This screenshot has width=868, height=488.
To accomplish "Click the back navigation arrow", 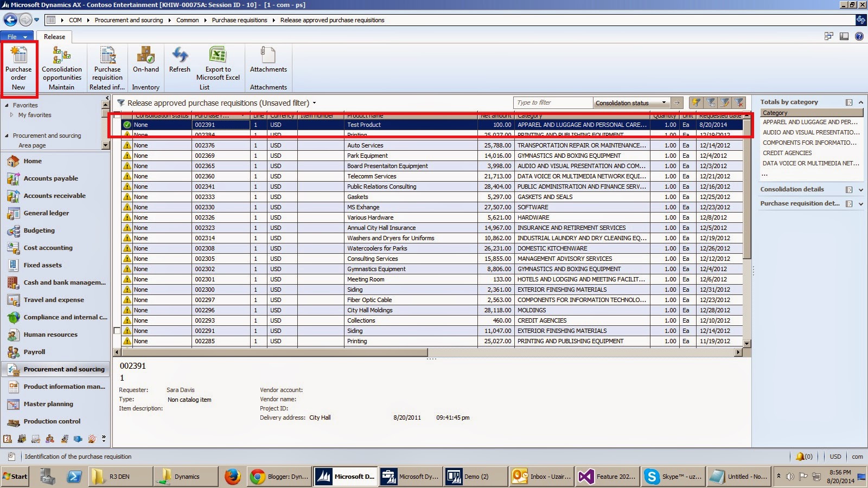I will pos(10,20).
